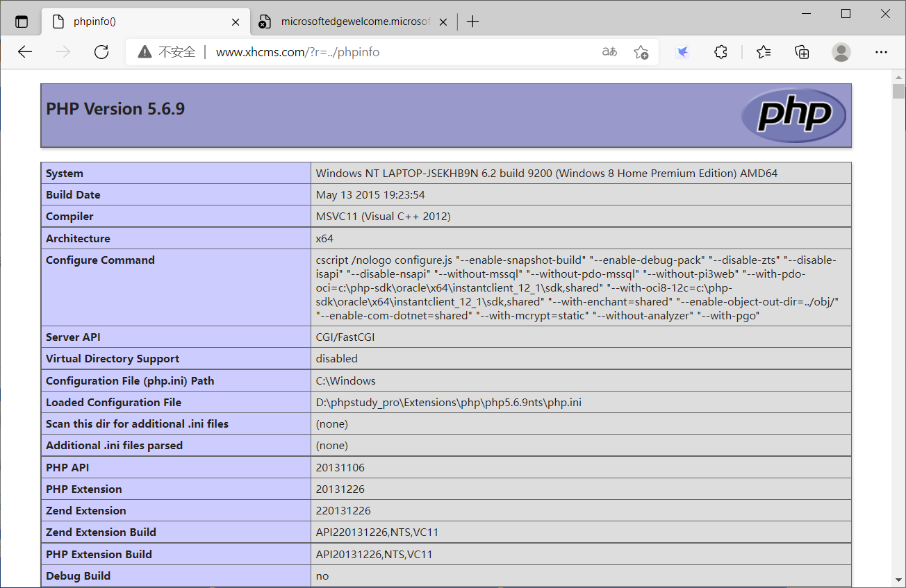Click the disabled forward navigation arrow
Screen dimensions: 906x588
pyautogui.click(x=63, y=52)
